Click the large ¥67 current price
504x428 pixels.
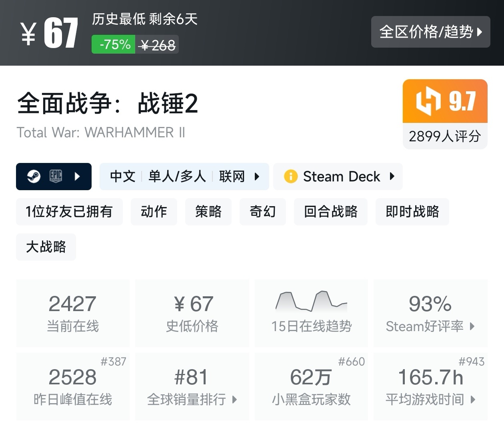coord(49,33)
